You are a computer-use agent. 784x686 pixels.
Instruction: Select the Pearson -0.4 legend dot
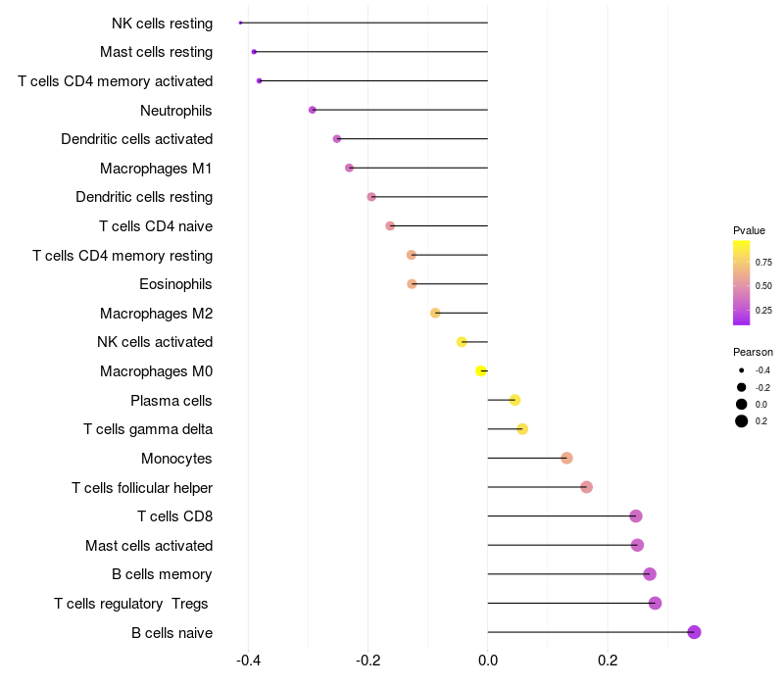(x=742, y=370)
